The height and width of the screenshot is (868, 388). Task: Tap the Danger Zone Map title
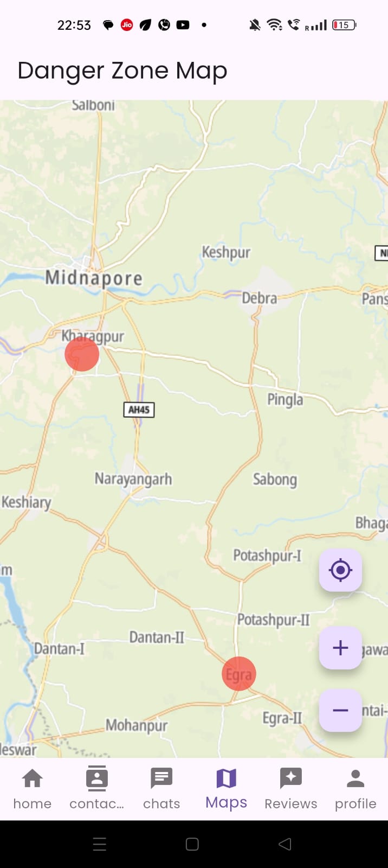122,71
